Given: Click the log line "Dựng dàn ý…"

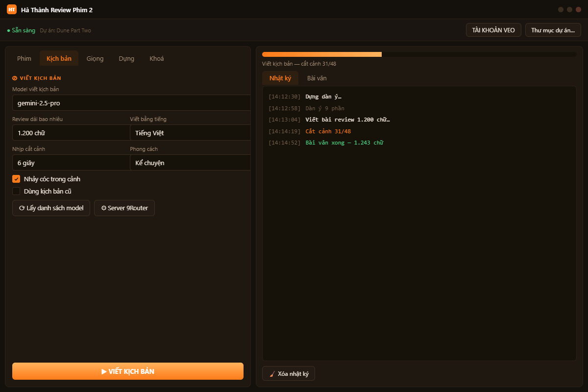Looking at the screenshot, I should pos(323,97).
